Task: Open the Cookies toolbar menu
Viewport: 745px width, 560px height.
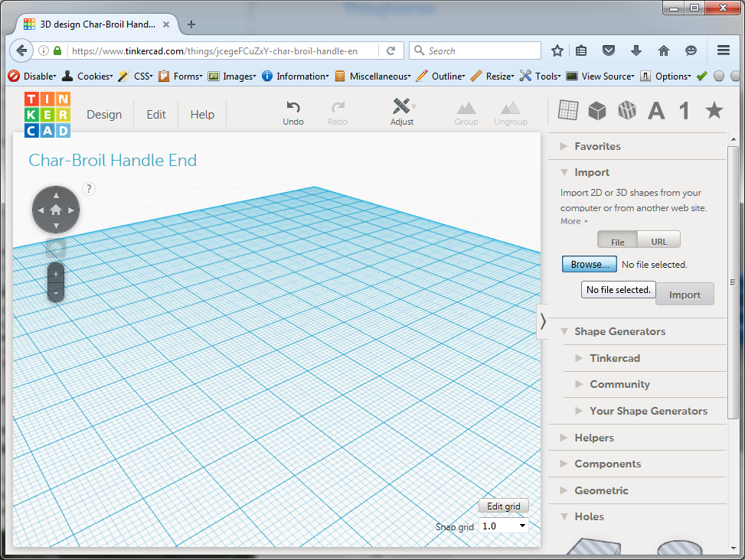Action: click(88, 76)
